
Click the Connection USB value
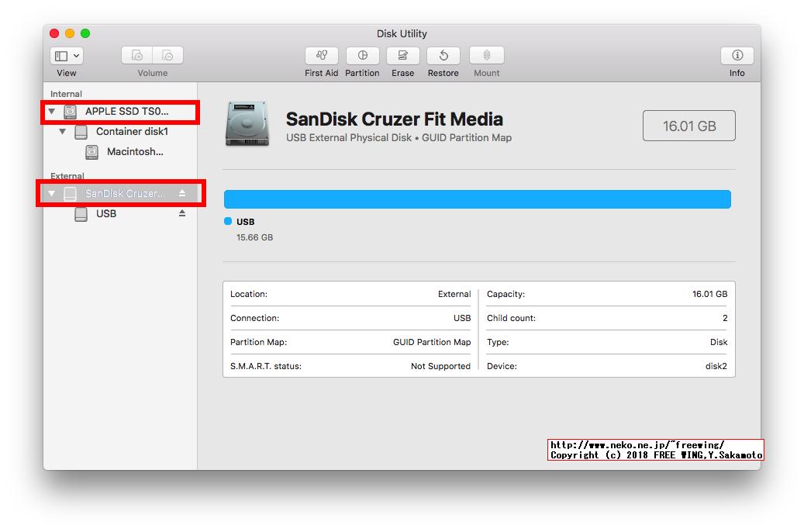point(462,318)
